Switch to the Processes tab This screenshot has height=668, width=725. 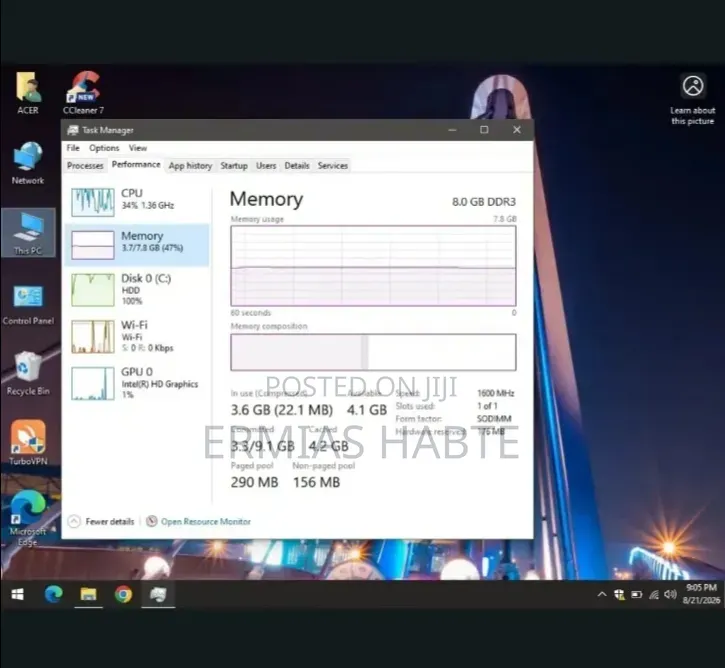point(85,165)
